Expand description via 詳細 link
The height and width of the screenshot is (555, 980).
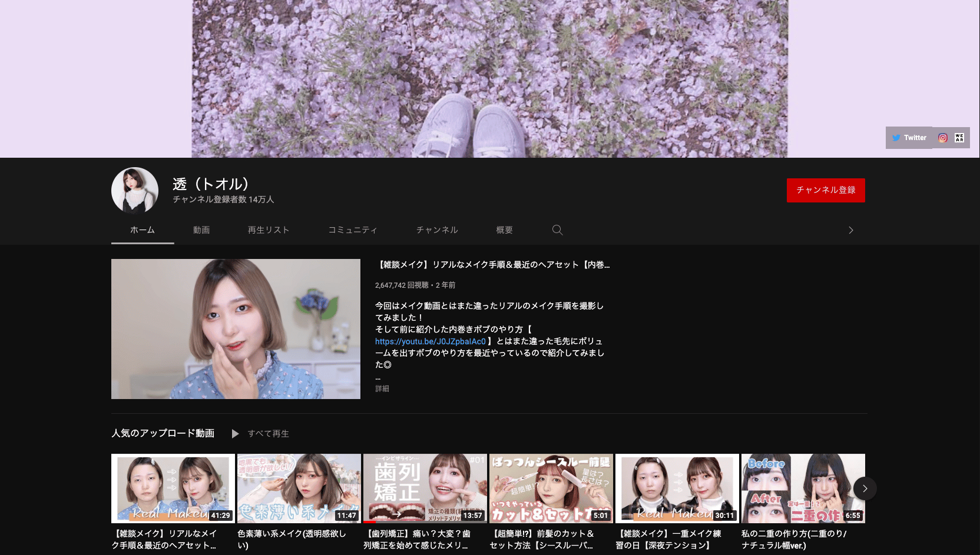click(x=382, y=388)
